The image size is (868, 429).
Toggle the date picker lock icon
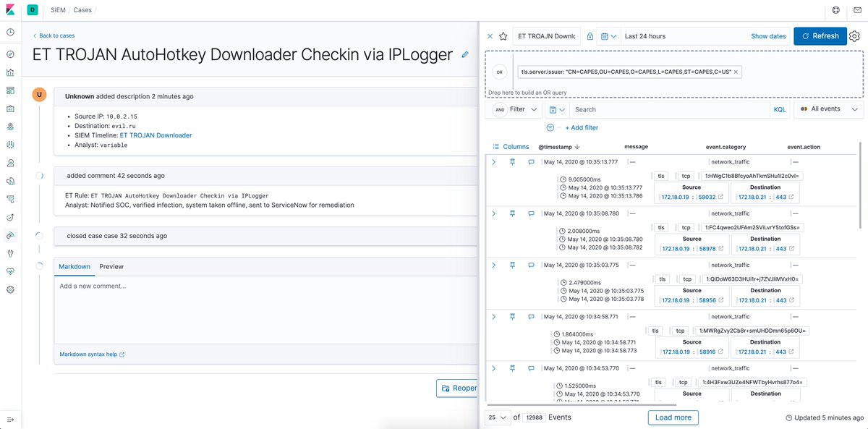[589, 35]
